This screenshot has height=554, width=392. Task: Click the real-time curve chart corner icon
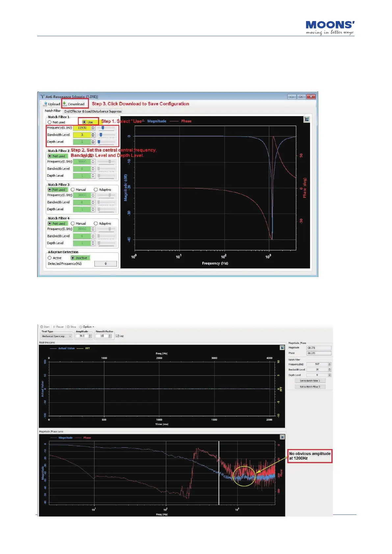point(282,348)
